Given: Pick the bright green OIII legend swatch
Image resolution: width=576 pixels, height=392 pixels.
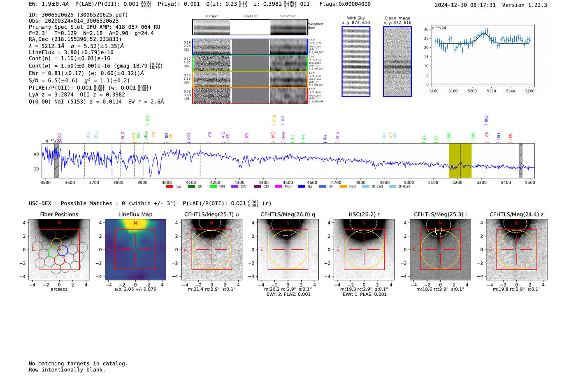Looking at the screenshot, I should pos(213,187).
